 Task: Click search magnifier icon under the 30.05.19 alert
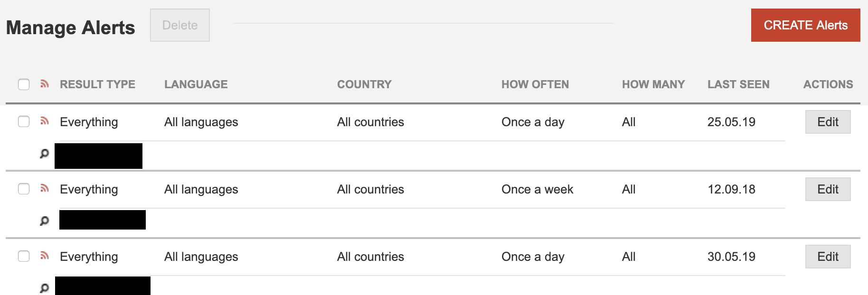(44, 288)
